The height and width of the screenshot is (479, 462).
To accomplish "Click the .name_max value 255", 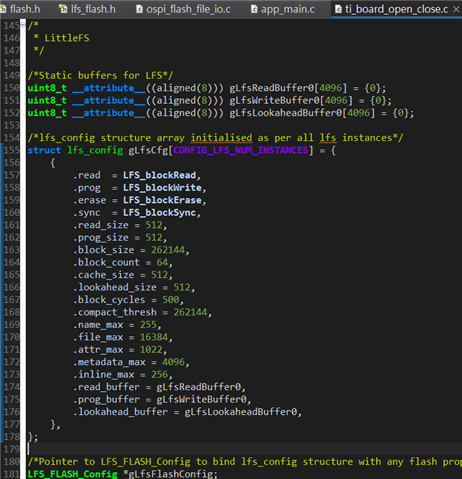I will [x=148, y=325].
